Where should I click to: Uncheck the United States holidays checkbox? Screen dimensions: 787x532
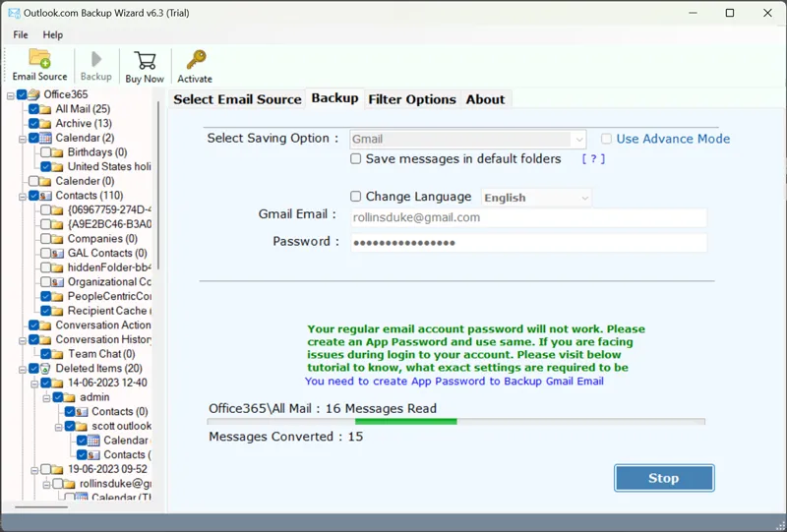(45, 166)
